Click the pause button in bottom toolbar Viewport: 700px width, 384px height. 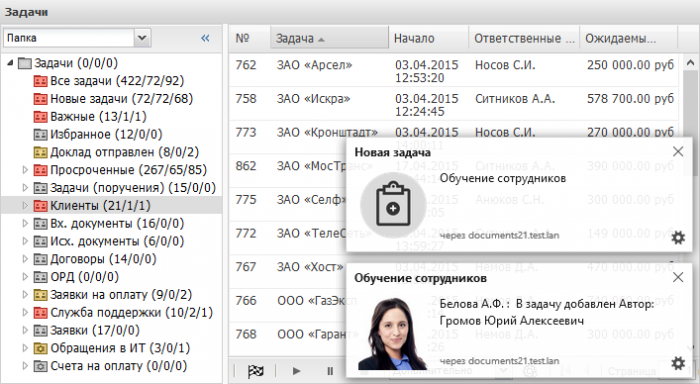[x=330, y=371]
